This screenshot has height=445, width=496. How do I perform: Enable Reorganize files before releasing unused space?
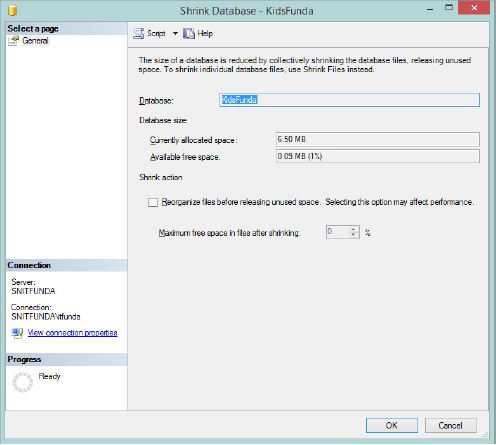coord(153,202)
